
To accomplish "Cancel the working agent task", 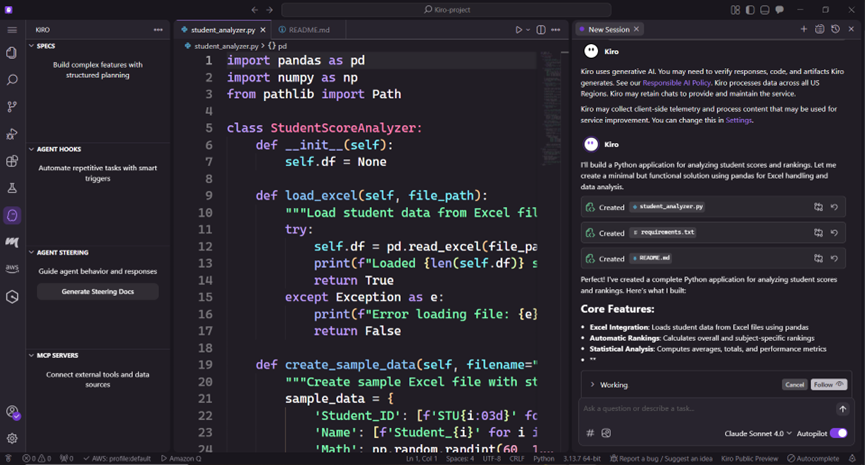I will 794,384.
